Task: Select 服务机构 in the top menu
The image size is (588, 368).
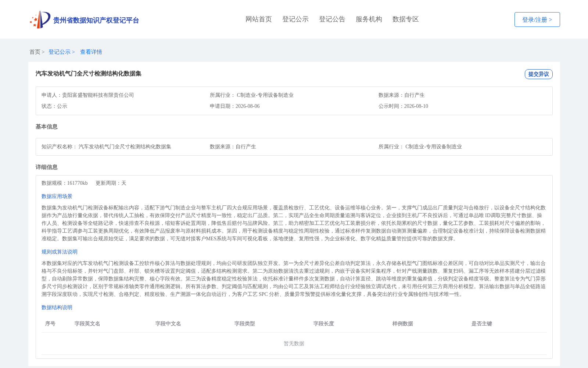Action: (x=369, y=19)
